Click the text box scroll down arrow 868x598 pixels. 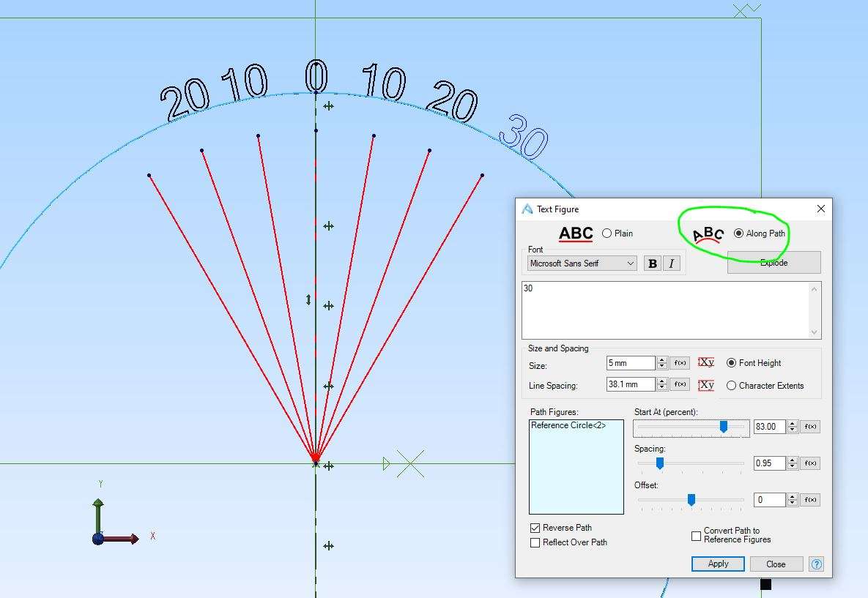click(x=814, y=332)
